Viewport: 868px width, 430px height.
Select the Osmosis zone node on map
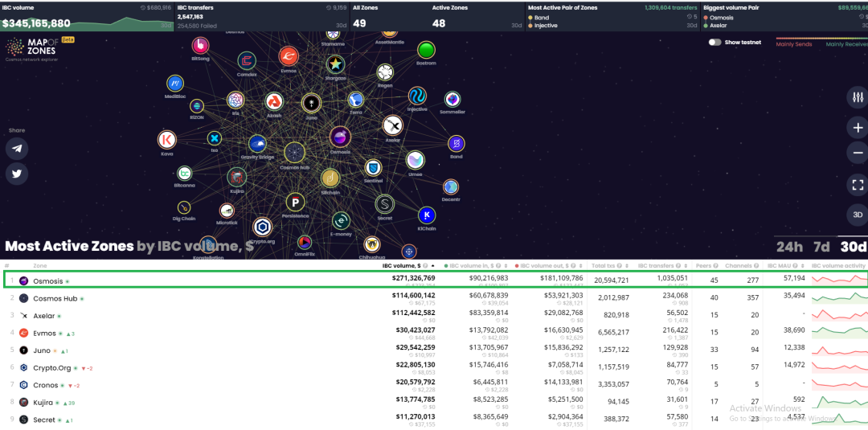click(x=340, y=137)
